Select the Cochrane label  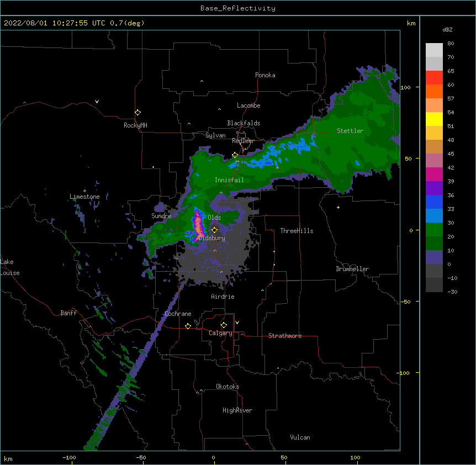178,314
